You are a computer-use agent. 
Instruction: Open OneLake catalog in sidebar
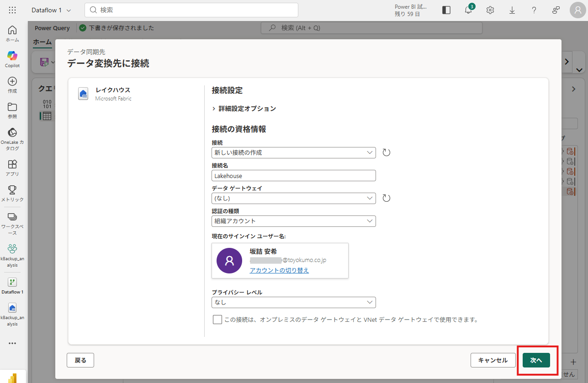pos(12,139)
